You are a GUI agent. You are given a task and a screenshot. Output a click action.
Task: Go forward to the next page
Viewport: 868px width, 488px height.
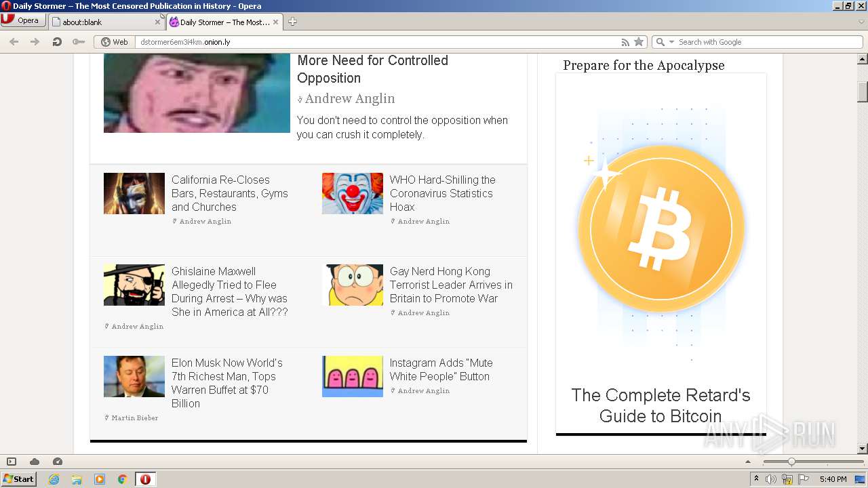pos(35,42)
